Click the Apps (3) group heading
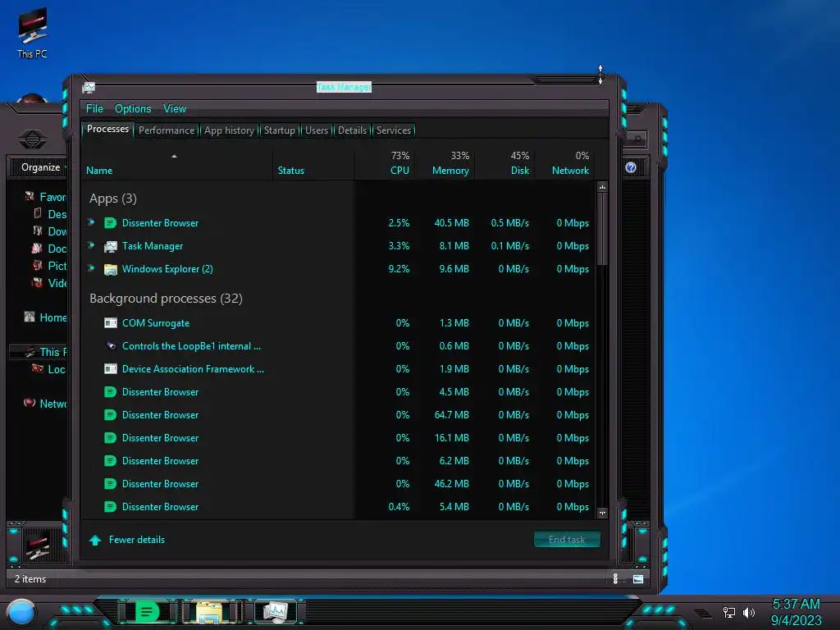Viewport: 840px width, 630px height. tap(113, 199)
